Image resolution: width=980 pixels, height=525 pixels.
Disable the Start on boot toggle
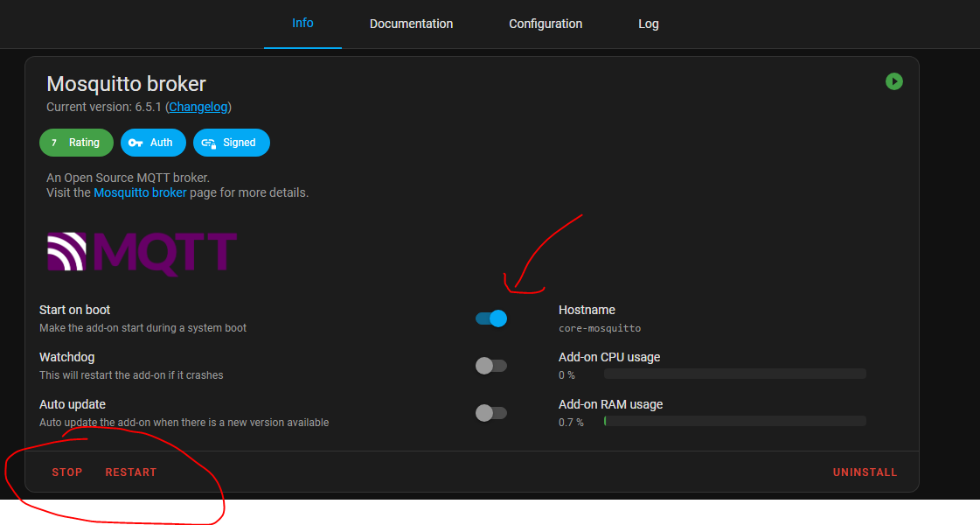(x=491, y=318)
